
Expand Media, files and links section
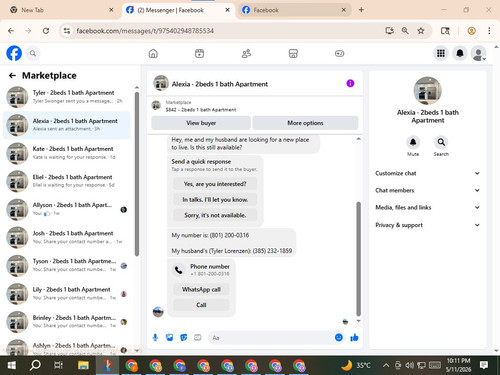click(x=428, y=207)
